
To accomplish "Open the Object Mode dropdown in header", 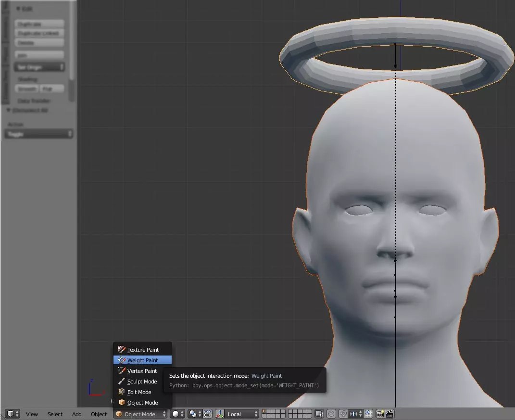I will click(140, 414).
